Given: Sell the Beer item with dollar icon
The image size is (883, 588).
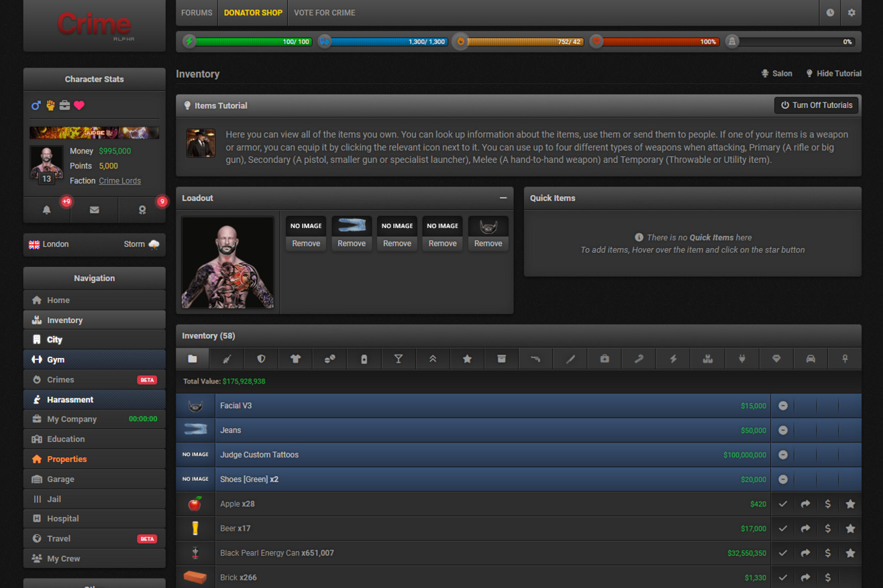Looking at the screenshot, I should pos(828,528).
